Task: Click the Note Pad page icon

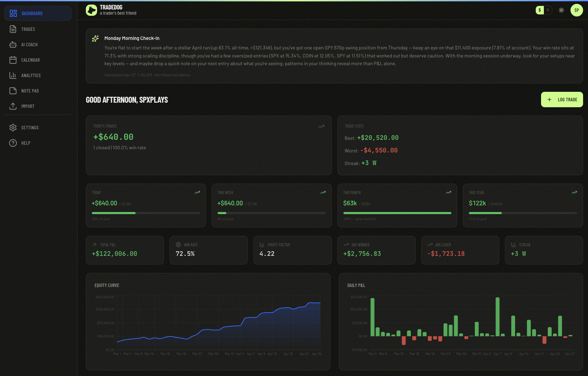Action: tap(13, 91)
